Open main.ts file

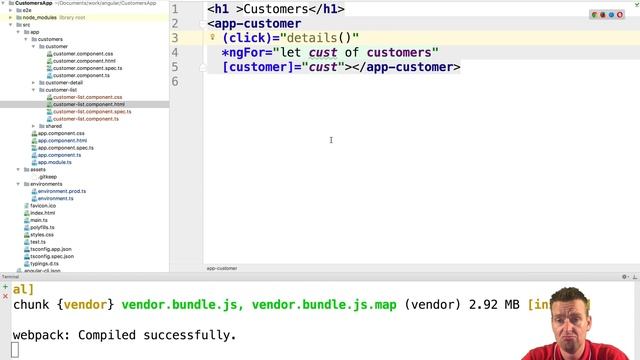click(x=38, y=220)
